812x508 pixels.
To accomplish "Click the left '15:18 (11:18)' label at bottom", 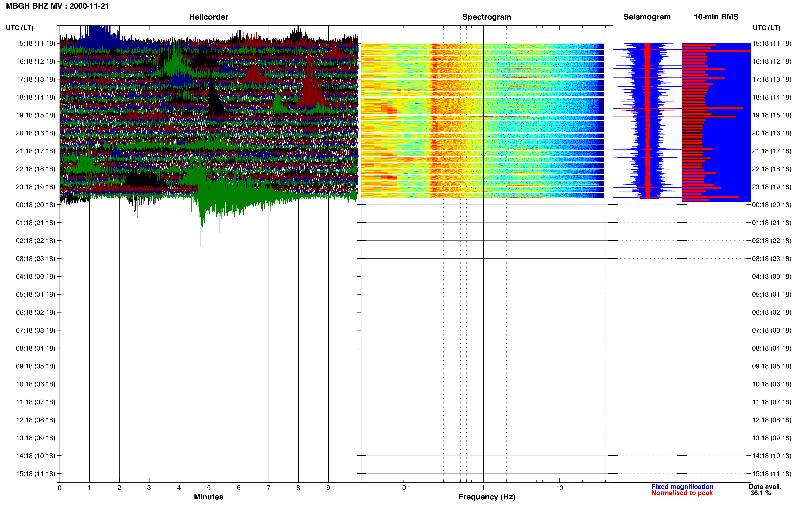I will click(36, 474).
